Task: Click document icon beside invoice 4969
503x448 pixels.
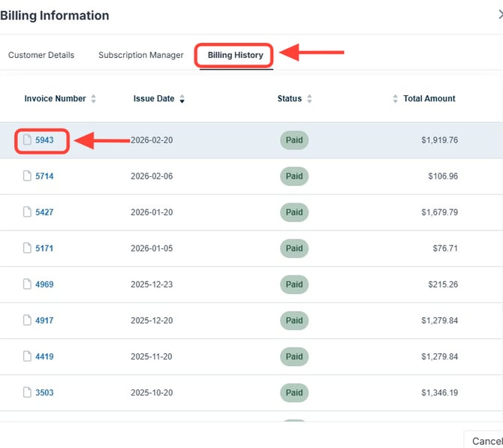Action: 27,284
